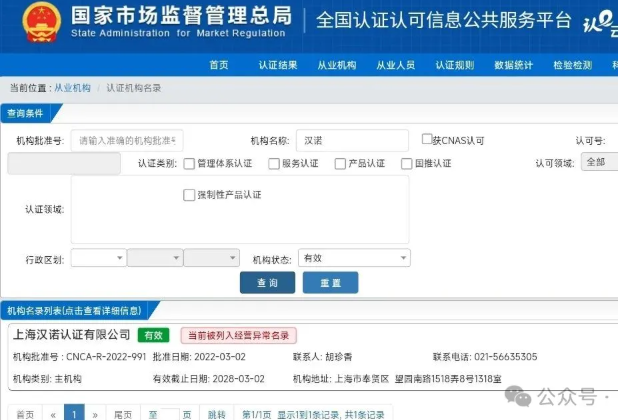The width and height of the screenshot is (618, 420).
Task: Click the 国家市场监督管理总局 header title
Action: click(x=182, y=15)
